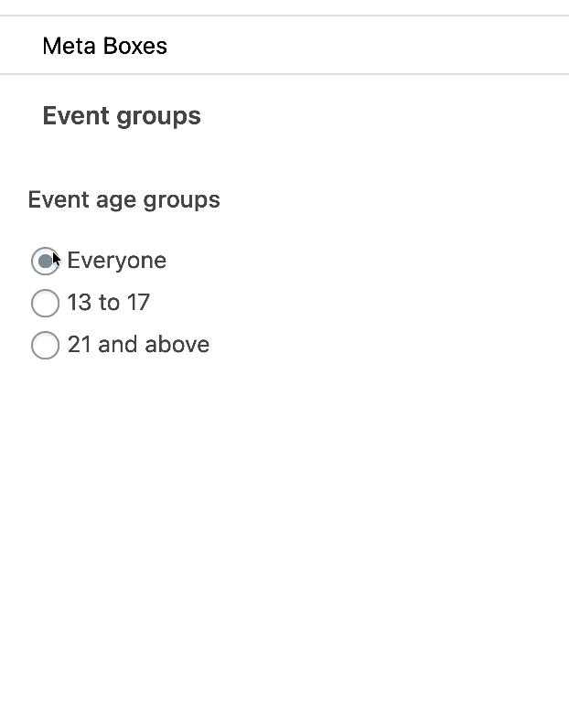Image resolution: width=569 pixels, height=728 pixels.
Task: Click the Event groups heading
Action: tap(122, 116)
